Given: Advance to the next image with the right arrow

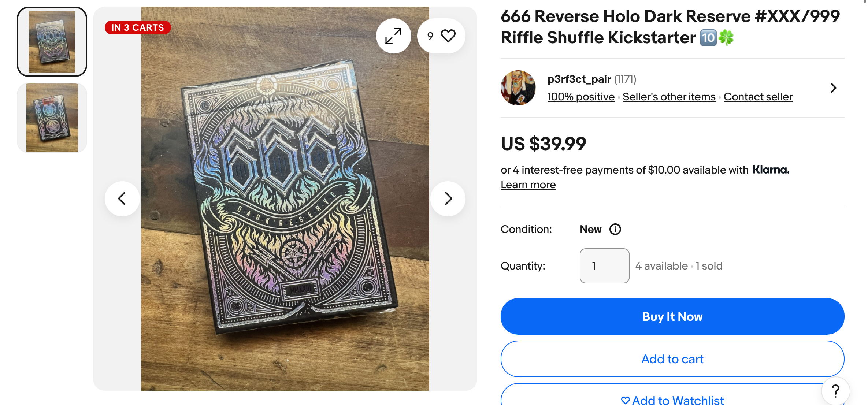Looking at the screenshot, I should pos(448,198).
